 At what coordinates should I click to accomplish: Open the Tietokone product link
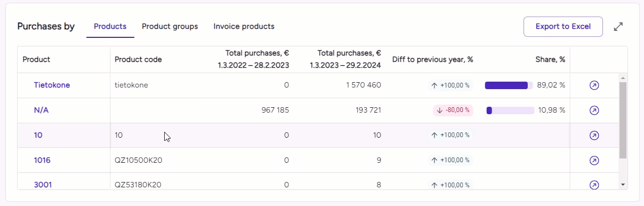pyautogui.click(x=52, y=85)
